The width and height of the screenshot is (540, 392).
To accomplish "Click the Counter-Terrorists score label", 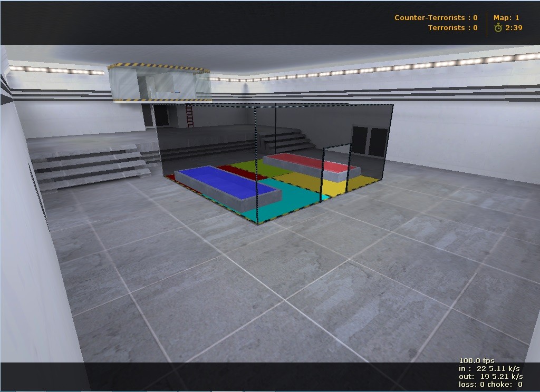I will coord(436,17).
